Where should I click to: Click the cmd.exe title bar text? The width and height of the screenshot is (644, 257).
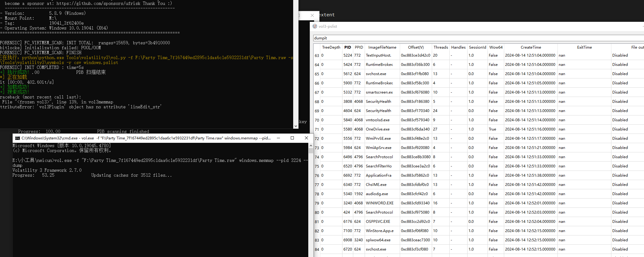pyautogui.click(x=146, y=138)
